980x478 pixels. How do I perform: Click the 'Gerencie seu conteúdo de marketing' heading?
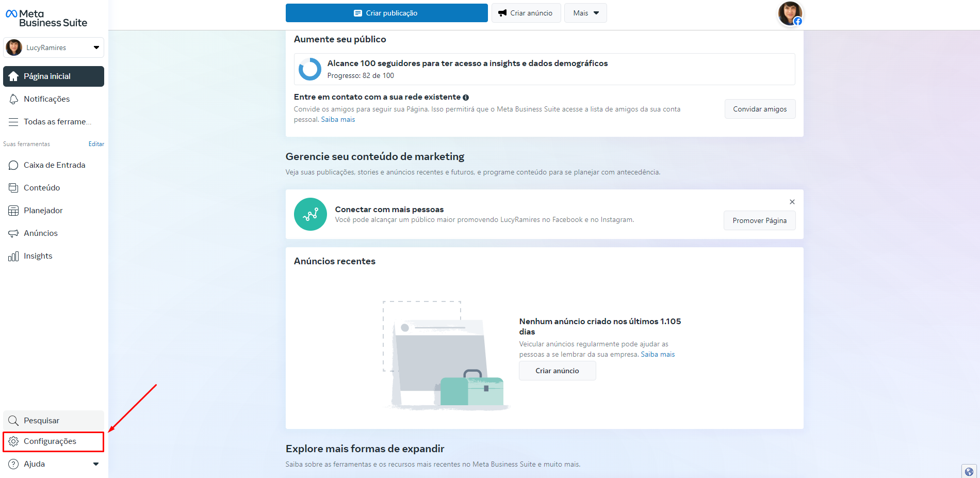375,156
